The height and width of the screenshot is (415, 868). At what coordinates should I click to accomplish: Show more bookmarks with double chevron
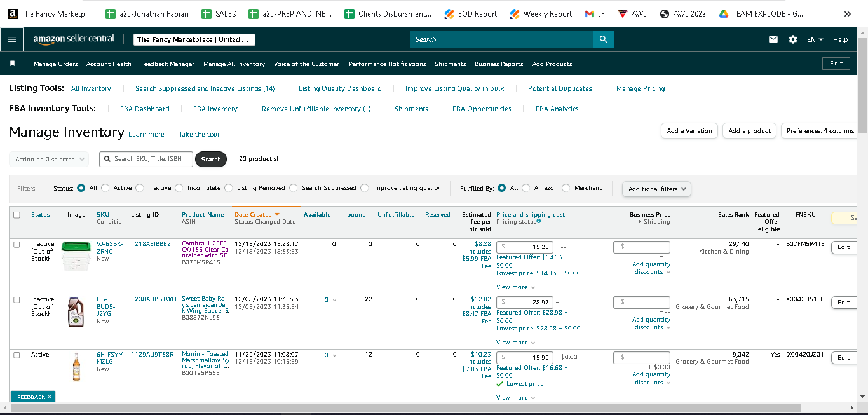click(x=847, y=13)
